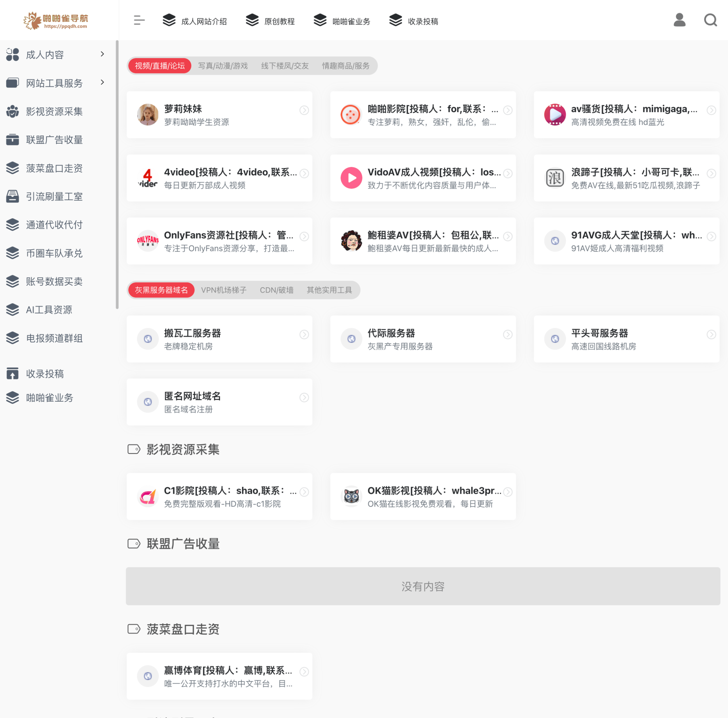Screen dimensions: 728x718
Task: Open the OK猫影视 card title
Action: click(435, 490)
